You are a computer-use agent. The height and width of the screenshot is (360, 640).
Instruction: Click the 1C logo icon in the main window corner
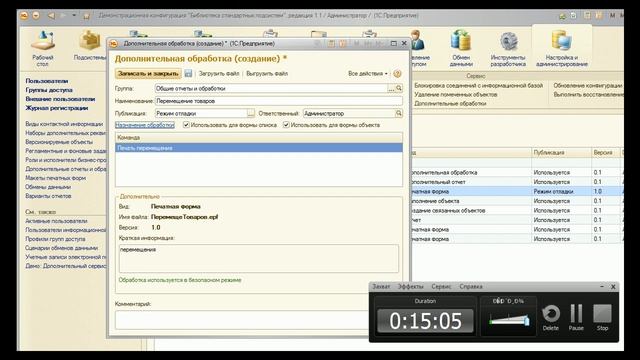[x=24, y=16]
